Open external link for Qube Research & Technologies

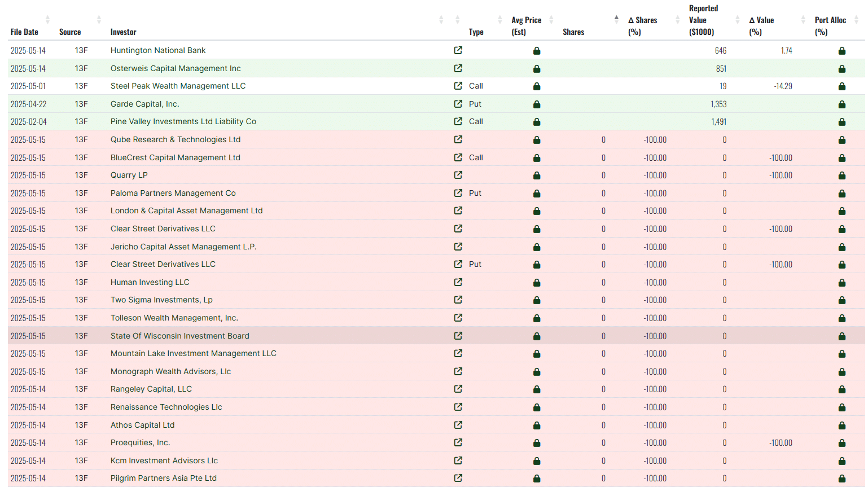click(x=458, y=139)
